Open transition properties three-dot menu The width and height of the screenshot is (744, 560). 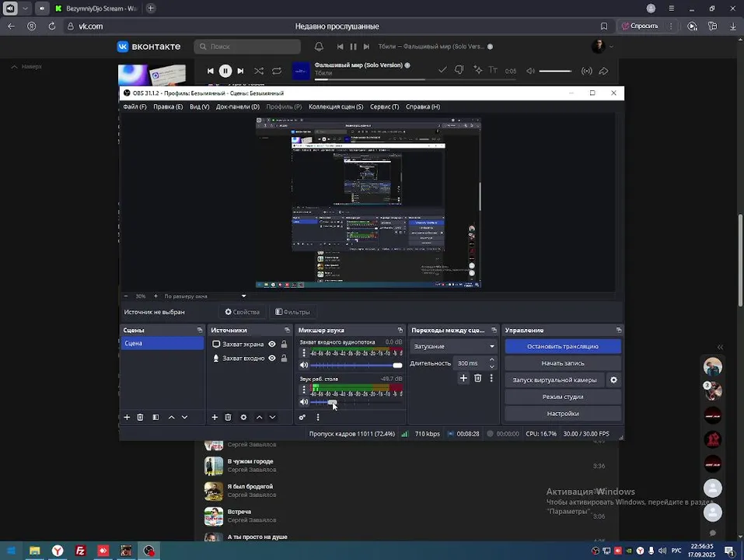coord(491,378)
